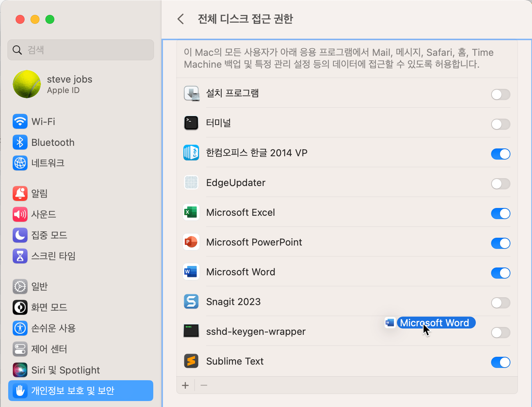The image size is (532, 407).
Task: Click the Wi-Fi icon in sidebar
Action: pos(20,121)
